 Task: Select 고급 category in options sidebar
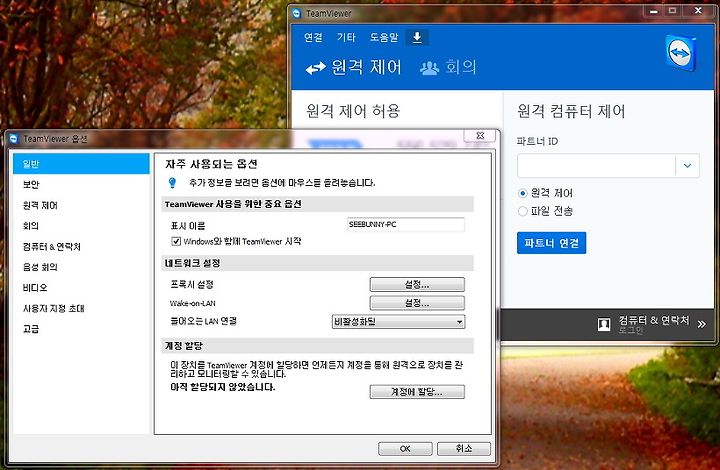coord(81,329)
